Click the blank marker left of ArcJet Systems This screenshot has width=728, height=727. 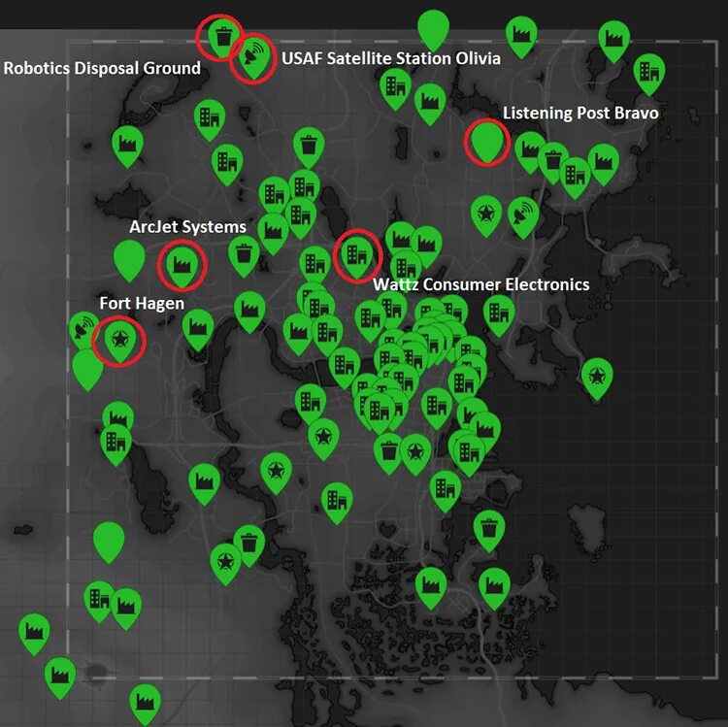129,260
